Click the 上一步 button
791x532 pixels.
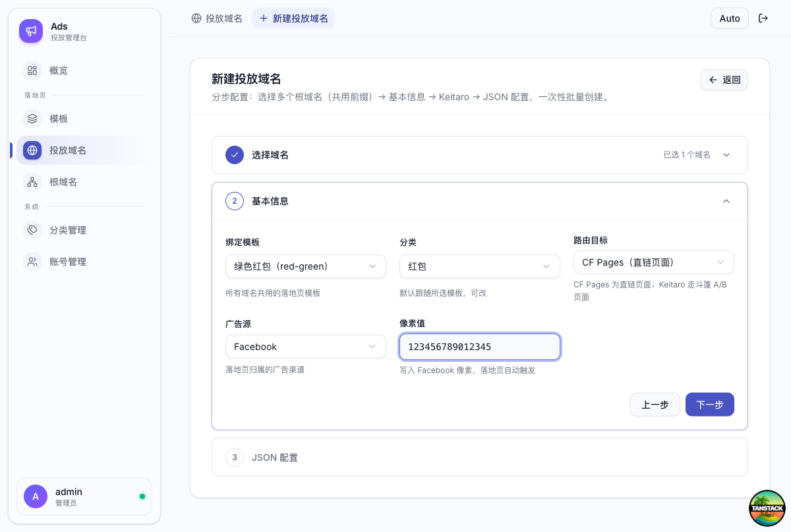coord(655,405)
